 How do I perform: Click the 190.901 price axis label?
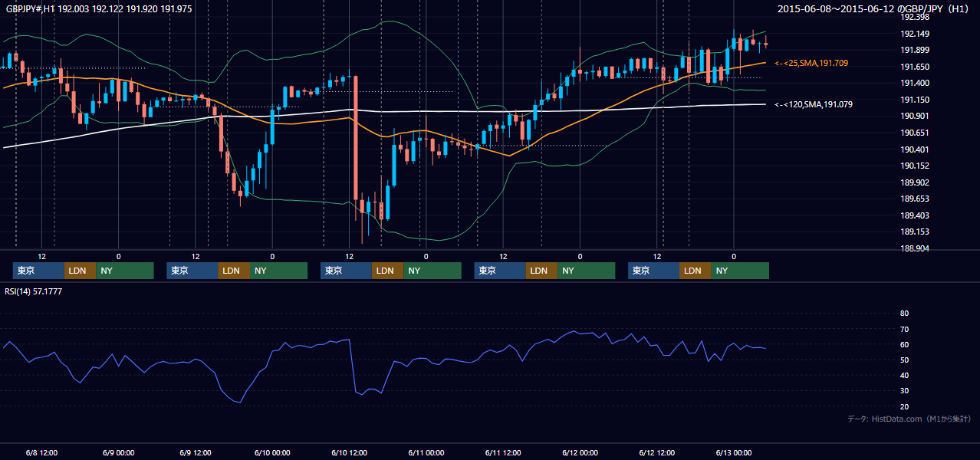click(915, 117)
